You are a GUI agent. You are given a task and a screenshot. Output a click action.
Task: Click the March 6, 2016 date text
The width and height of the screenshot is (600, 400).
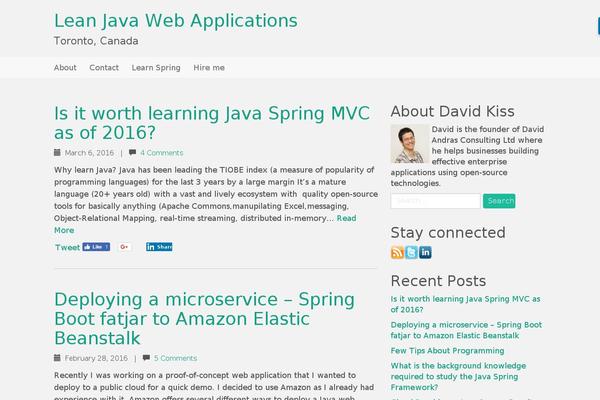pos(89,153)
